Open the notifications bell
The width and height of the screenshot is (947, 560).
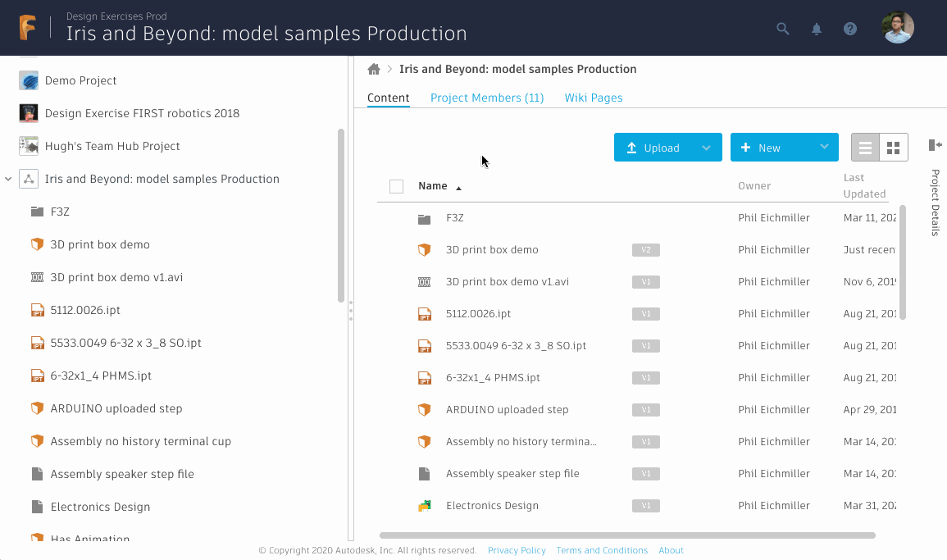(x=817, y=29)
